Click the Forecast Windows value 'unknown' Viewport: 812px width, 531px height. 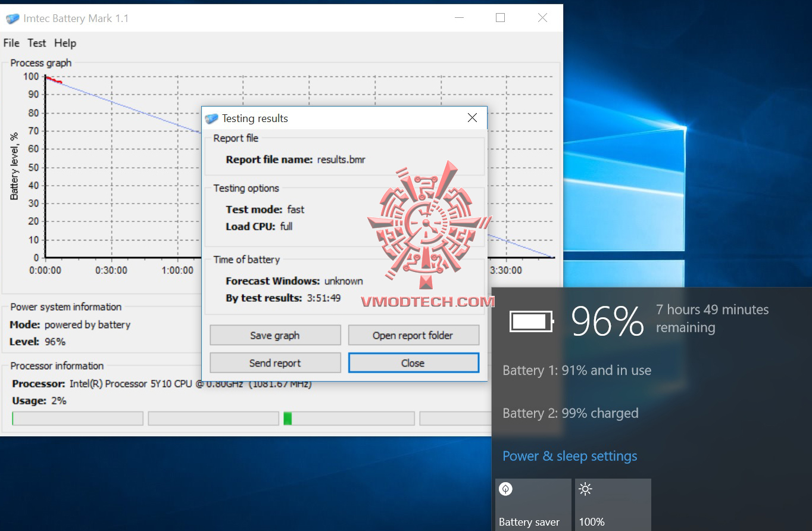(x=343, y=281)
